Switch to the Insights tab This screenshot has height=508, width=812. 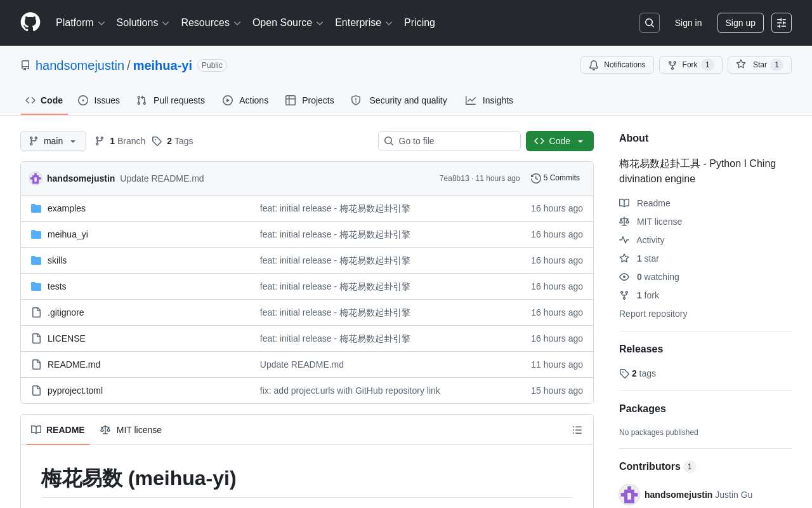(x=489, y=100)
